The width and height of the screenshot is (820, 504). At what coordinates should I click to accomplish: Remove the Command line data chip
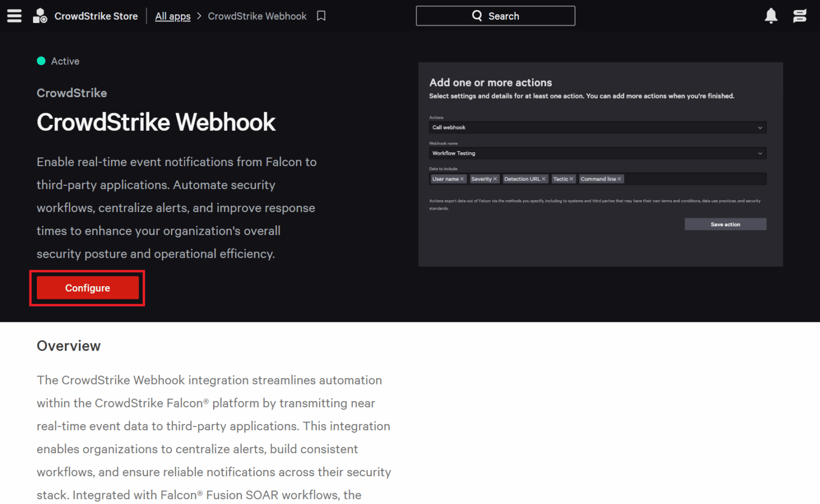[619, 179]
